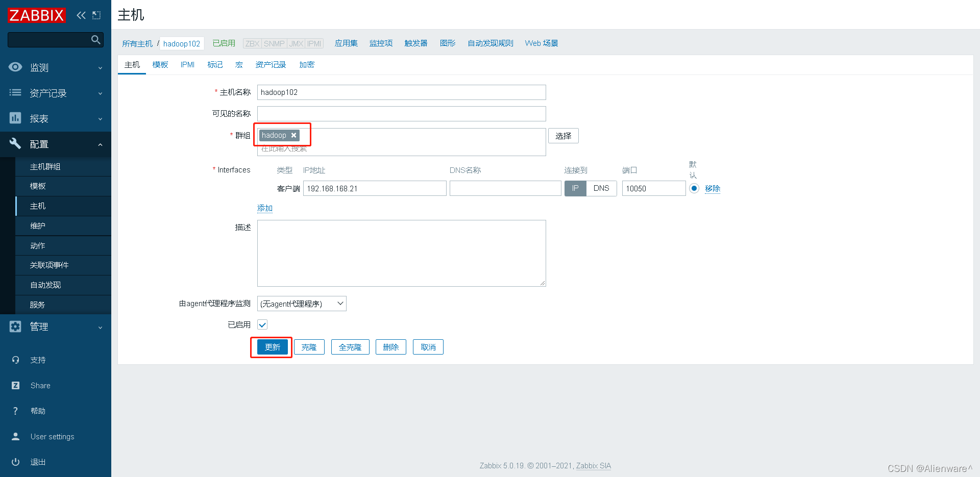Select the 主机 tab

pyautogui.click(x=132, y=65)
